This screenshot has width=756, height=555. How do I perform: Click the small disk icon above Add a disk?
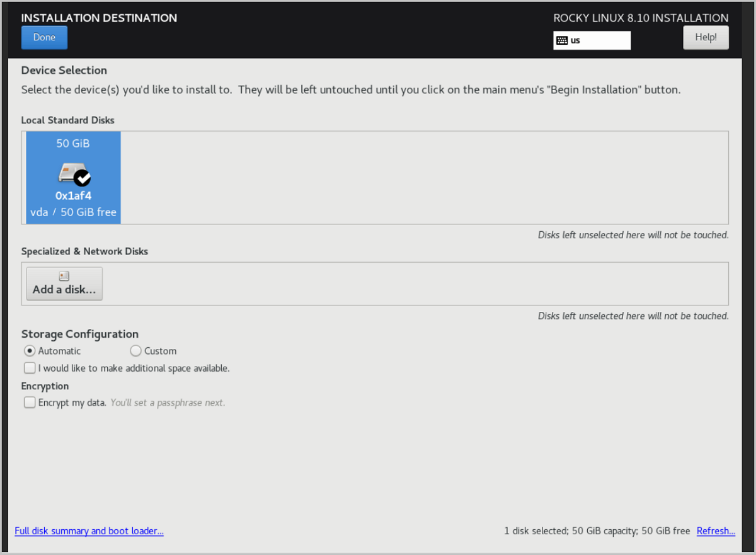click(64, 276)
